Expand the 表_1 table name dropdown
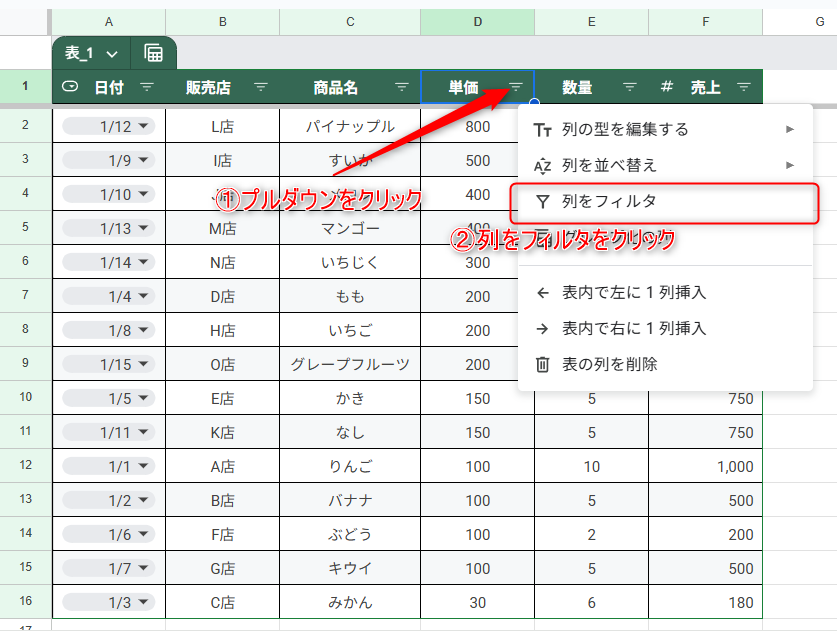 [110, 53]
